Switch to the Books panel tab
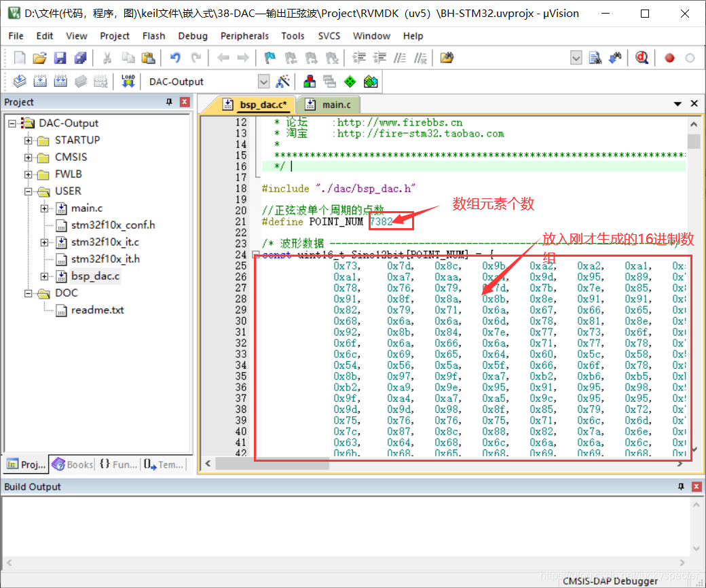Screen dimensions: 706x588 (73, 464)
